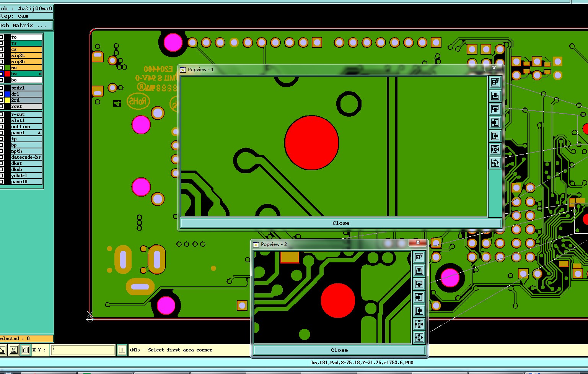Select the 'to' layer row
This screenshot has height=374, width=588.
pos(26,37)
